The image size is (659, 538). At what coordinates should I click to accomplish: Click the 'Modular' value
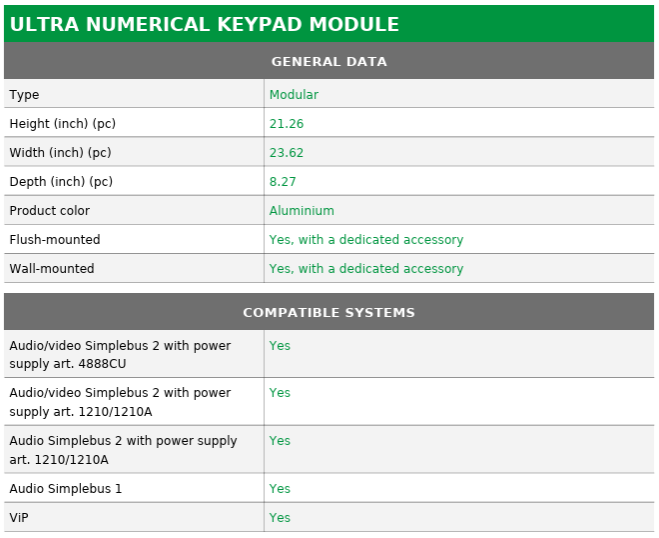294,95
